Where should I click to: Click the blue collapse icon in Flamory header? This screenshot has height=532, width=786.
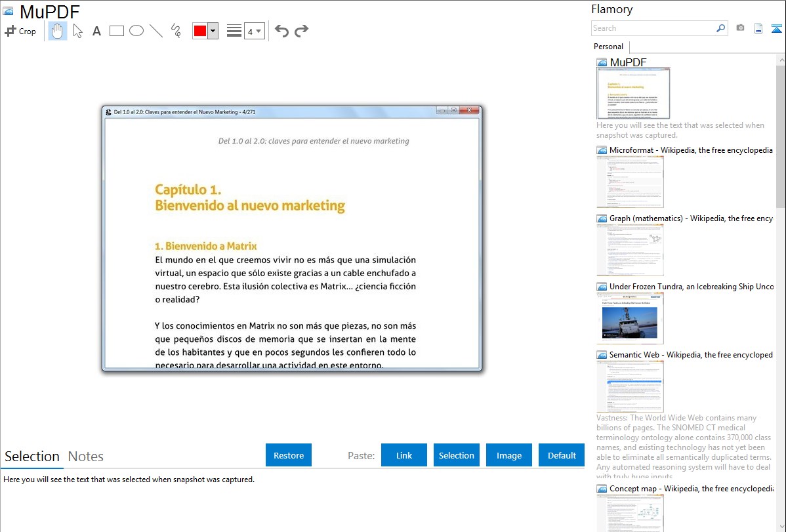pos(776,29)
